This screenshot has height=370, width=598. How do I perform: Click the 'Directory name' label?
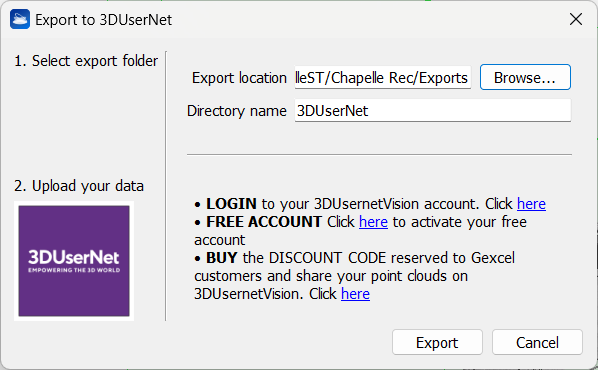pos(236,111)
